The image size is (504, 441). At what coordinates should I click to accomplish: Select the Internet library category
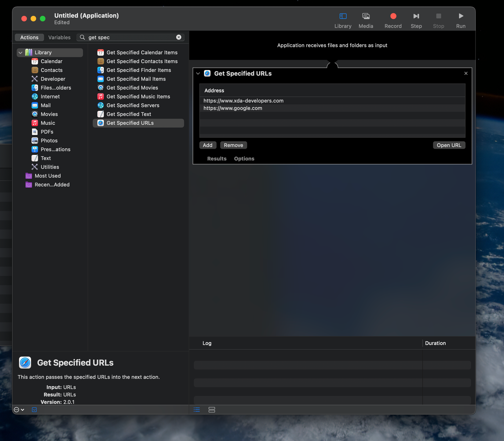(50, 97)
